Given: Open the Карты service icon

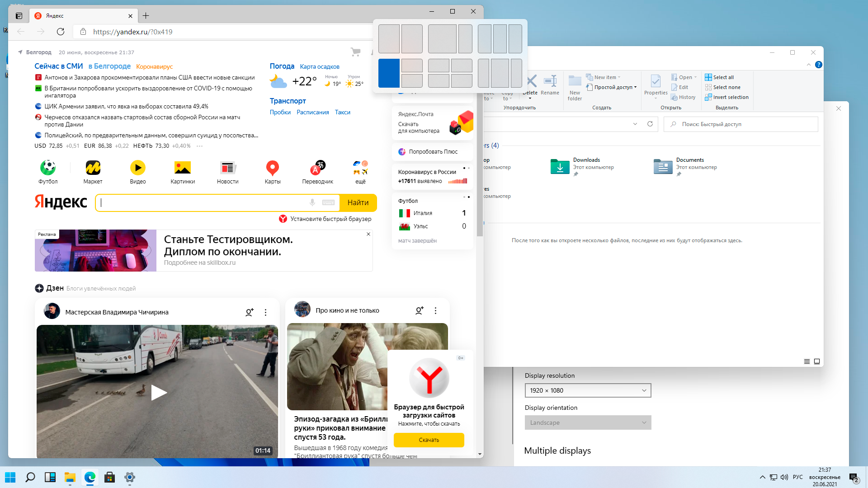Looking at the screenshot, I should 272,168.
